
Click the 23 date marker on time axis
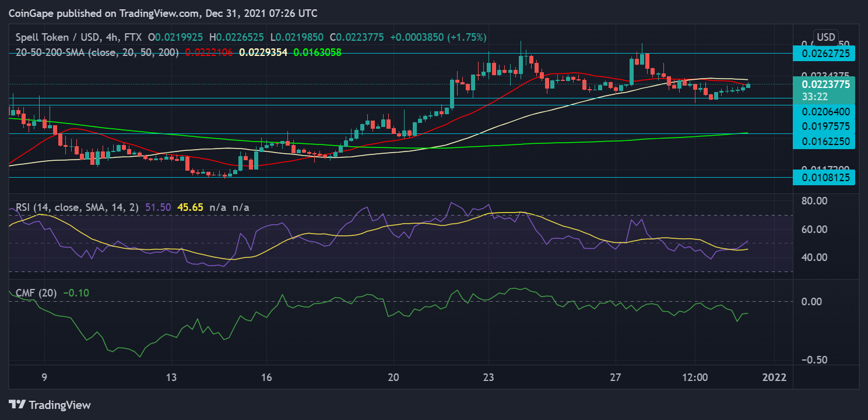point(489,376)
